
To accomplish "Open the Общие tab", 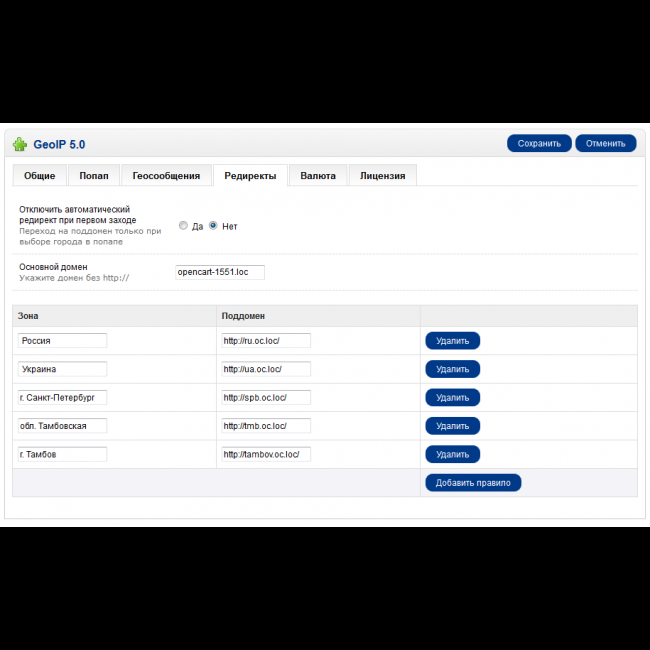I will pos(40,176).
